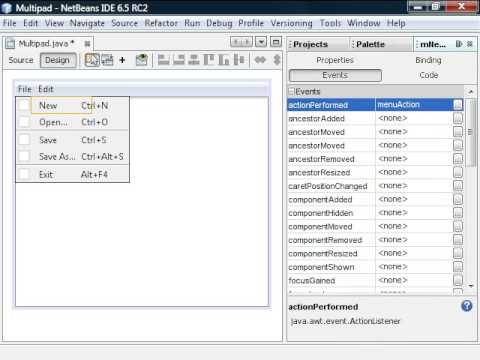Open the Versioning menu
Viewport: 480px width, 360px height.
(x=291, y=23)
